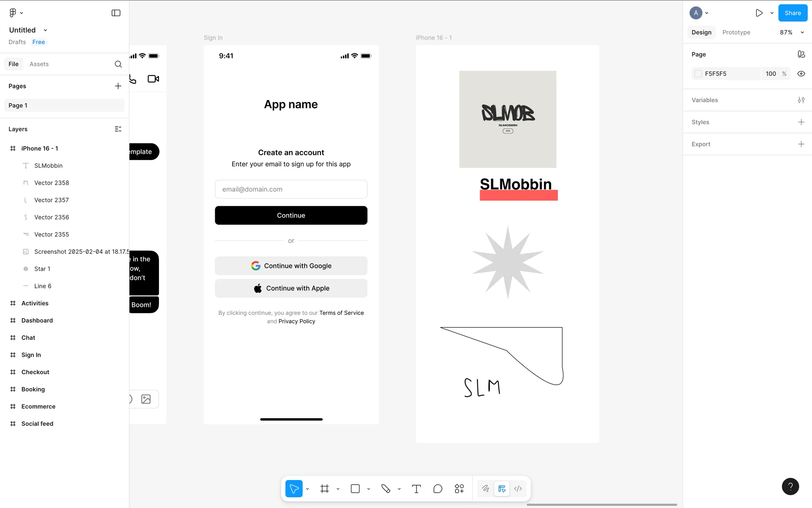This screenshot has width=812, height=508.
Task: Click the Present play button
Action: 759,13
